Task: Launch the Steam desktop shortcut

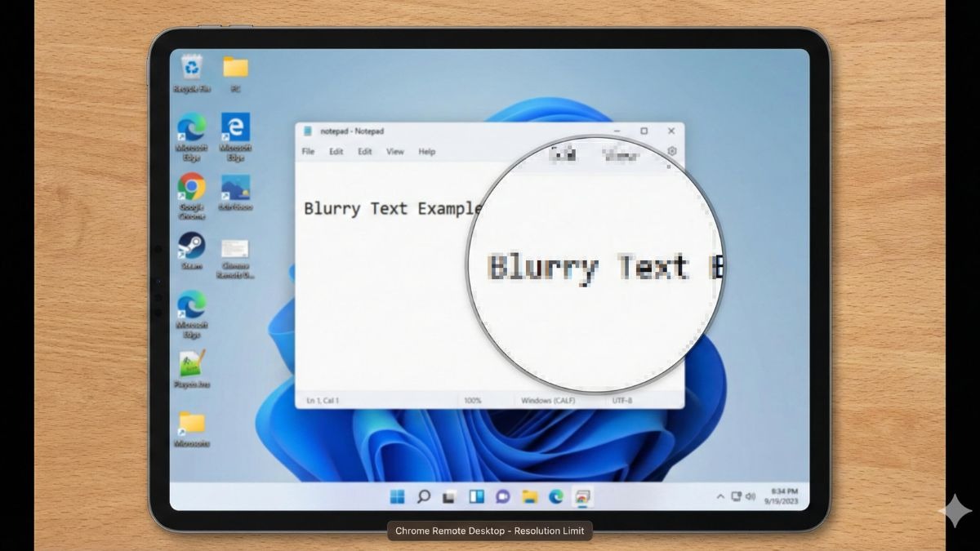Action: (191, 246)
